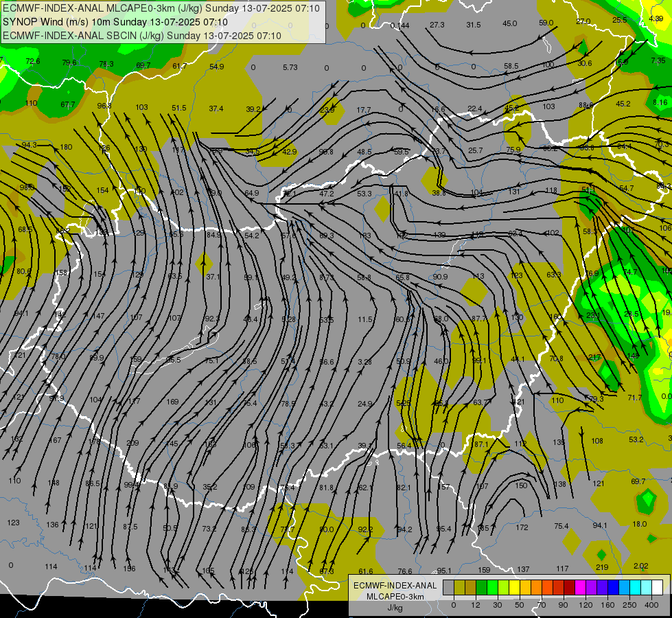Click the map value '45.0'
672x618 pixels.
[509, 23]
